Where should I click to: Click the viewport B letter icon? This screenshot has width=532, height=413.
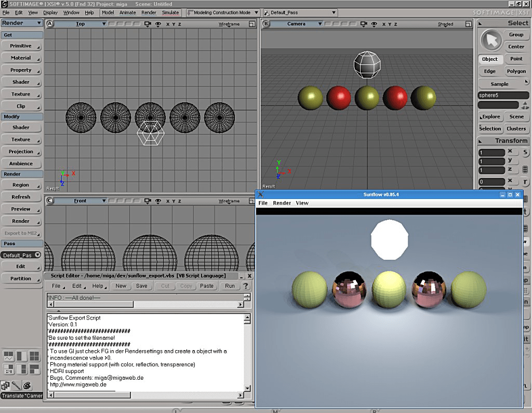click(266, 24)
